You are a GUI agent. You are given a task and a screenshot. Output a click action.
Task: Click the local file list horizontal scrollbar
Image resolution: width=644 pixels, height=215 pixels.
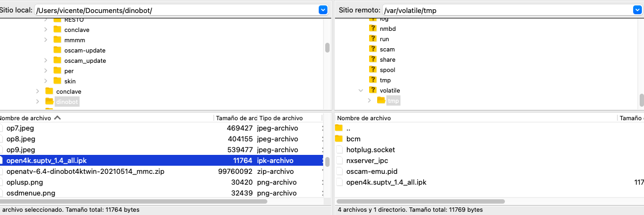(134, 201)
